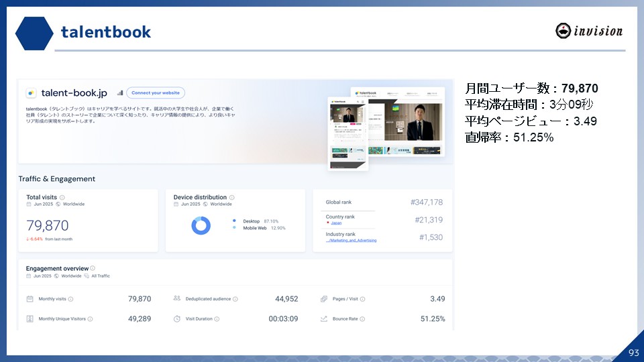Click the Global rank #347,178 value

(x=427, y=202)
